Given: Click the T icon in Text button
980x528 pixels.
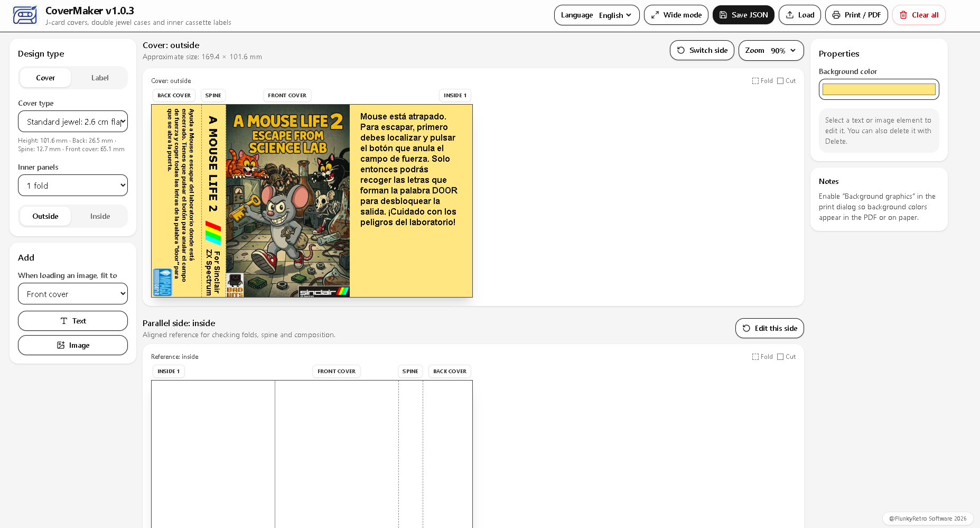Looking at the screenshot, I should (x=64, y=321).
